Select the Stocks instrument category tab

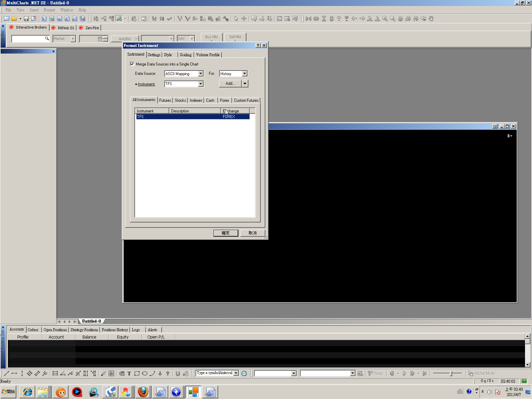coord(181,100)
